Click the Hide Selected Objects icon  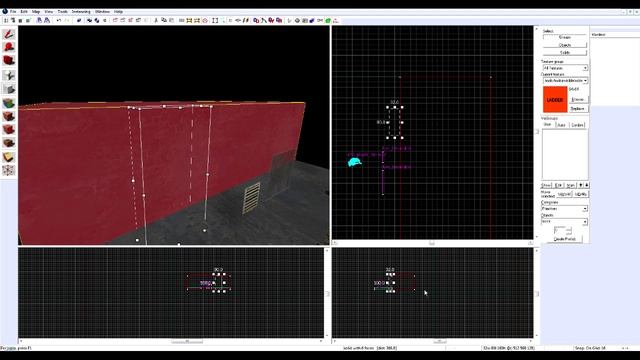tap(115, 20)
